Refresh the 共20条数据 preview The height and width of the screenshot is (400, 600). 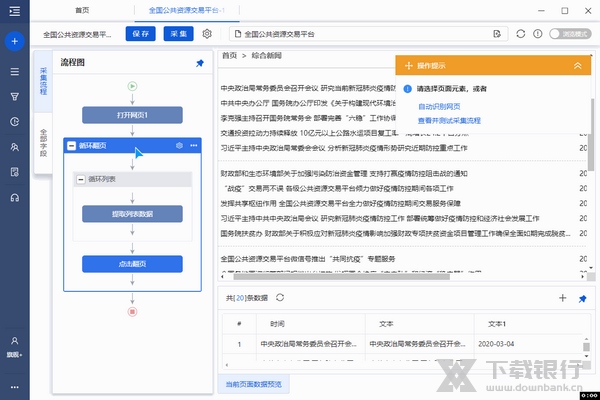(280, 297)
